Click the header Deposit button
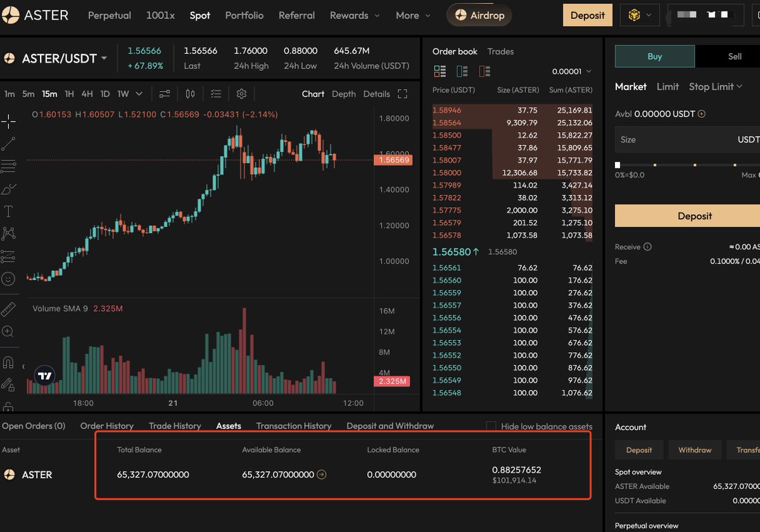This screenshot has width=760, height=532. coord(588,15)
